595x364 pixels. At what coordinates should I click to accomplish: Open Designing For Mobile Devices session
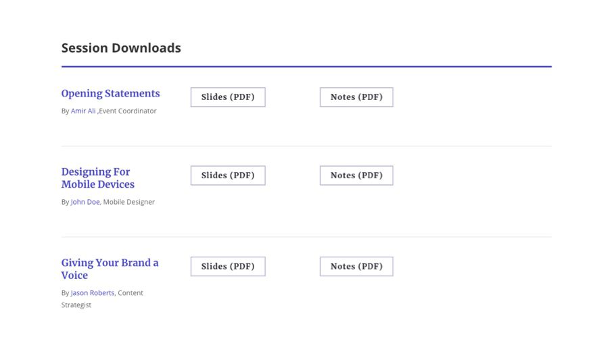(x=97, y=178)
